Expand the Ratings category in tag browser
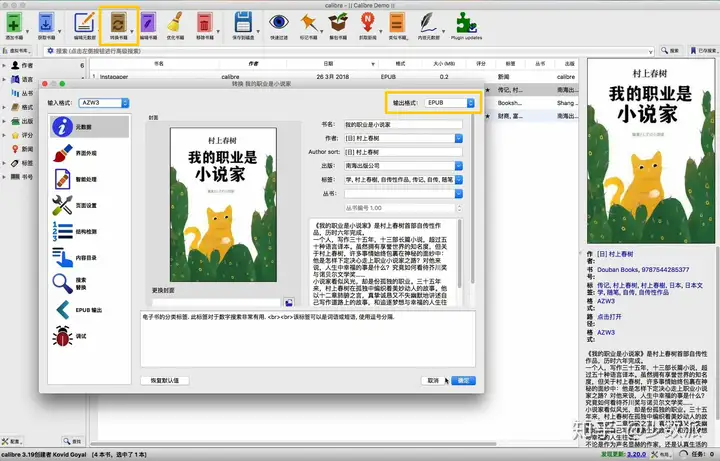Image resolution: width=720 pixels, height=461 pixels. click(x=4, y=135)
